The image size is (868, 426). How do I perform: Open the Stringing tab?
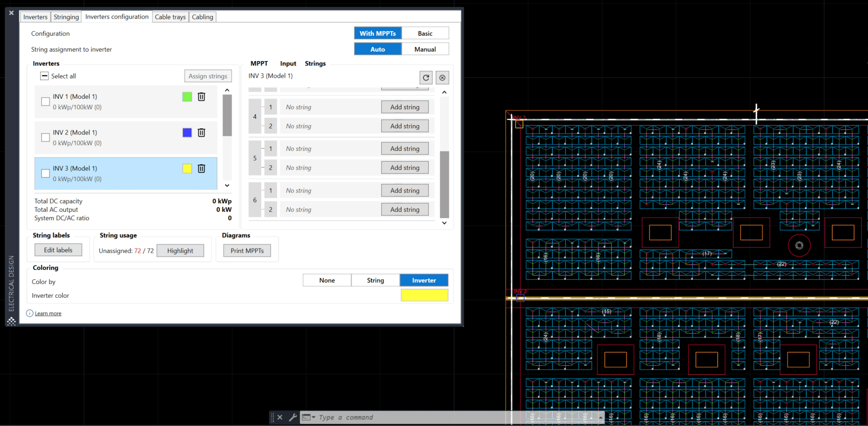pyautogui.click(x=66, y=17)
